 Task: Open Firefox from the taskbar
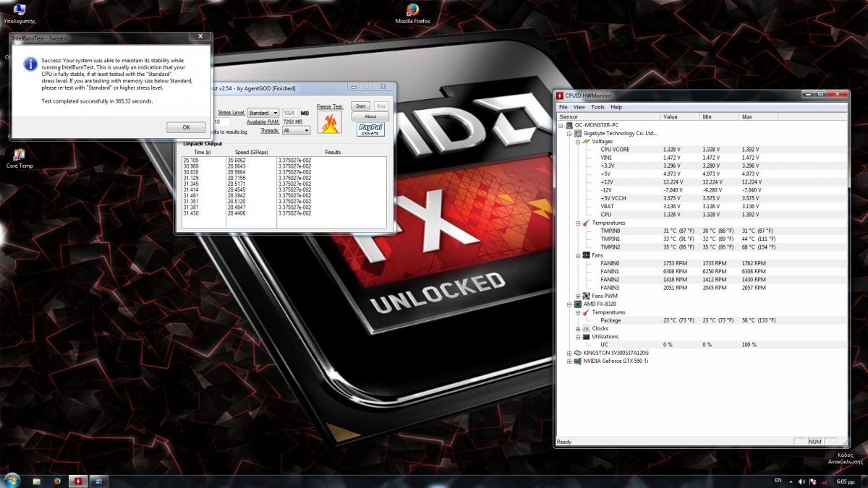pyautogui.click(x=57, y=480)
